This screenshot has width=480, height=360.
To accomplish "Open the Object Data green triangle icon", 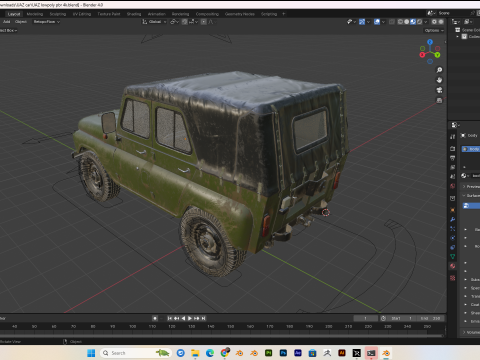I will tap(452, 257).
